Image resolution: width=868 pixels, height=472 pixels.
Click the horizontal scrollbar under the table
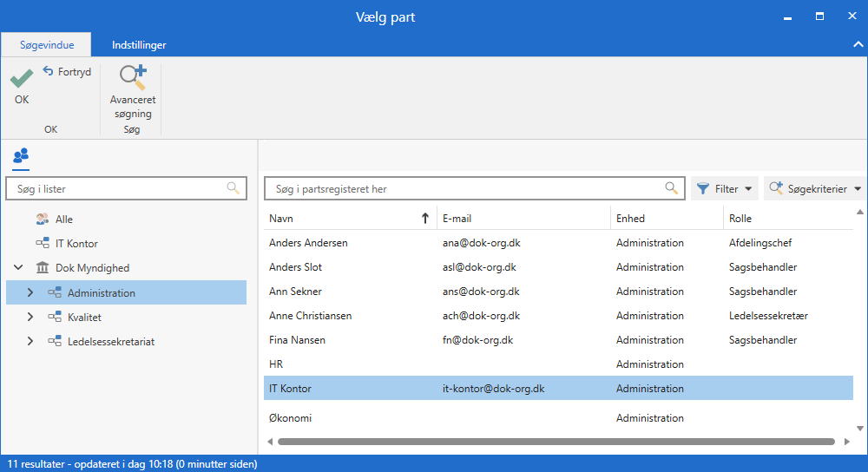pos(556,442)
